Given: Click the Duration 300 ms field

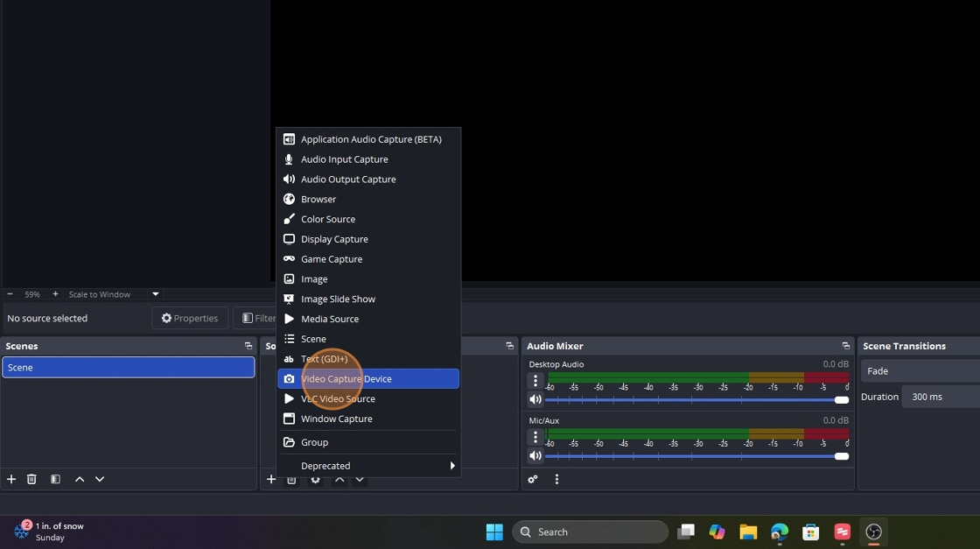Looking at the screenshot, I should tap(941, 397).
